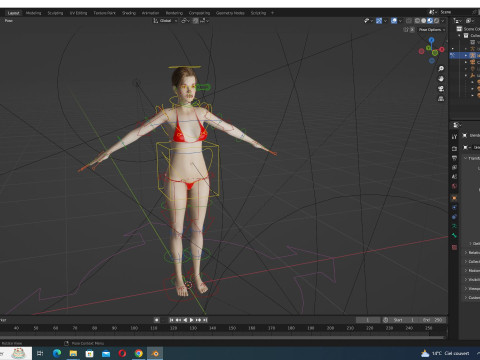This screenshot has width=480, height=360.
Task: Open Microsoft Edge from the taskbar
Action: (57, 353)
